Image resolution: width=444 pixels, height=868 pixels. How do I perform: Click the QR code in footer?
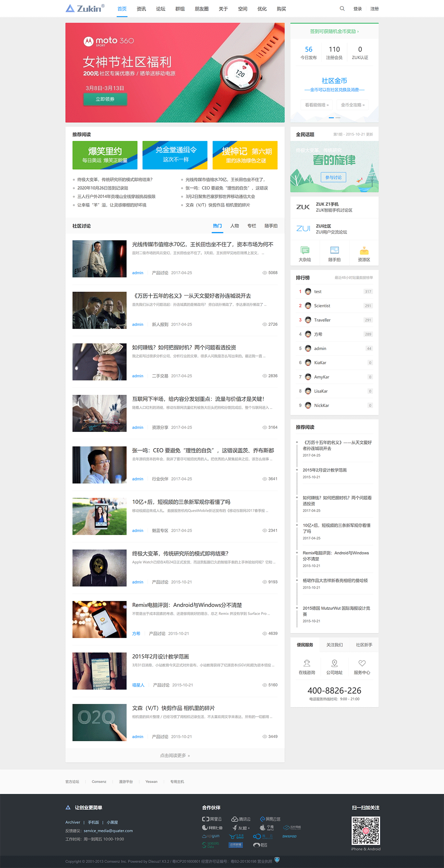point(366,831)
